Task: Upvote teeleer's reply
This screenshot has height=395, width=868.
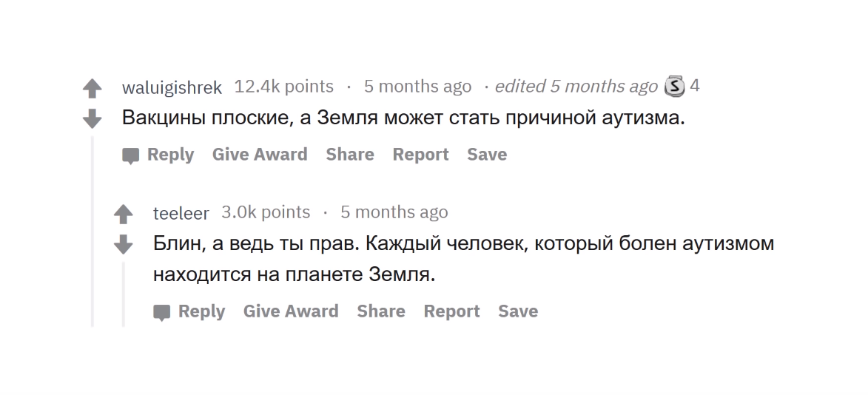Action: point(123,215)
